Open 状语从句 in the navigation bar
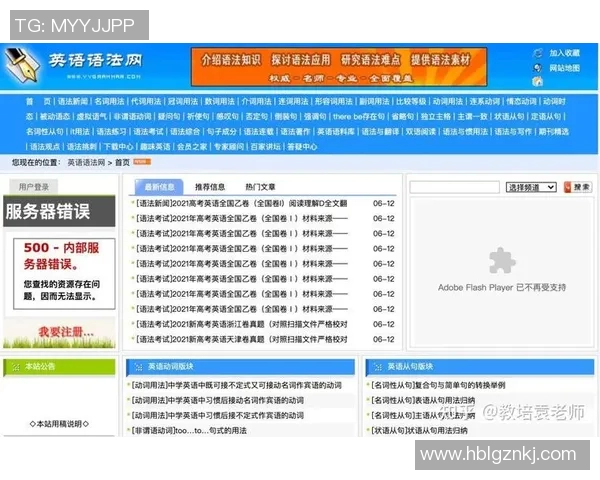The height and width of the screenshot is (480, 600). click(x=509, y=116)
